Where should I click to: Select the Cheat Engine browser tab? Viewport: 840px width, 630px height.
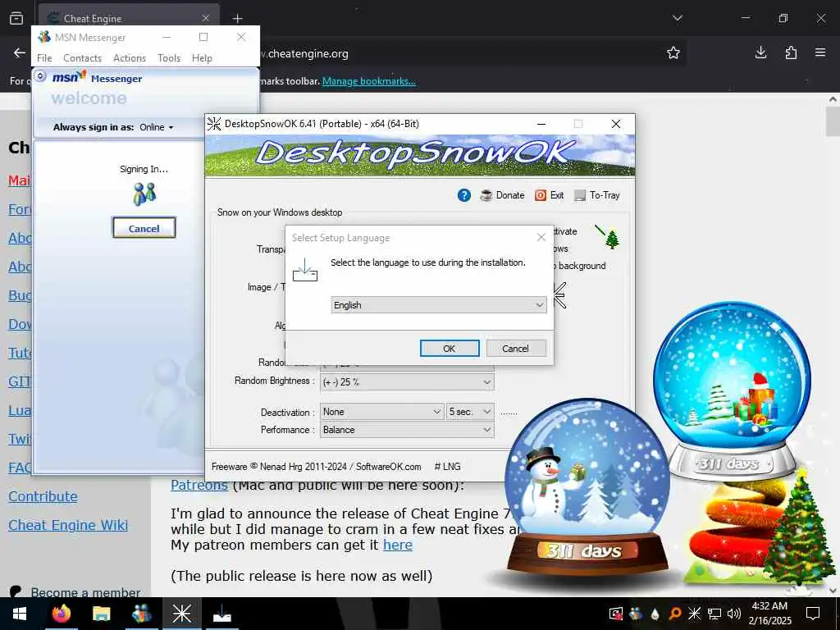129,18
